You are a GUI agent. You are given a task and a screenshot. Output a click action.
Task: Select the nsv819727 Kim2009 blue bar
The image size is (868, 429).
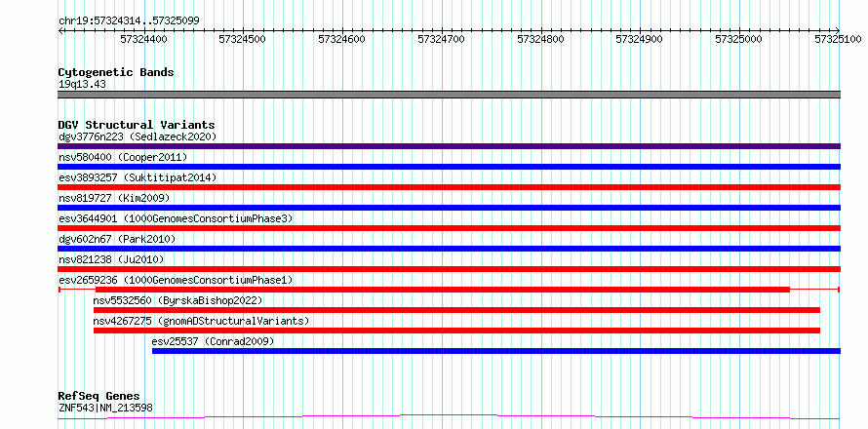[449, 208]
